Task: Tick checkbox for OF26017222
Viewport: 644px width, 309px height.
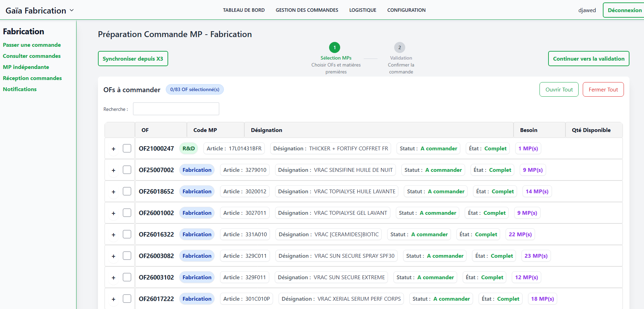Action: 127,299
